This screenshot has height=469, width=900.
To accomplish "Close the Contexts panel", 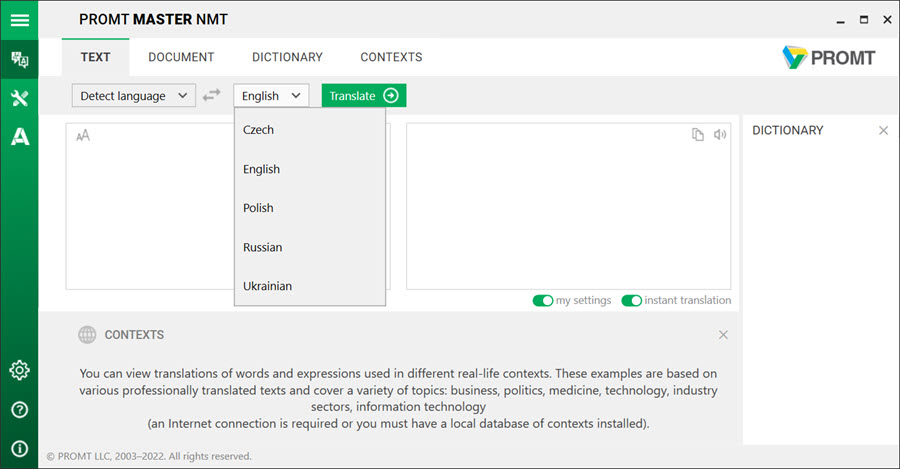I will click(x=723, y=335).
